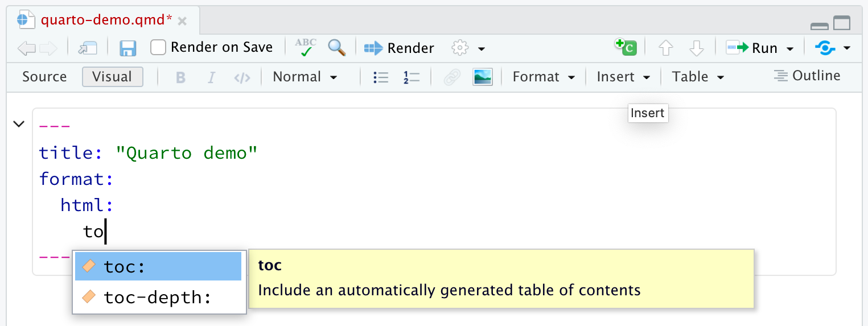Image resolution: width=868 pixels, height=326 pixels.
Task: Insert a numbered list
Action: point(411,77)
